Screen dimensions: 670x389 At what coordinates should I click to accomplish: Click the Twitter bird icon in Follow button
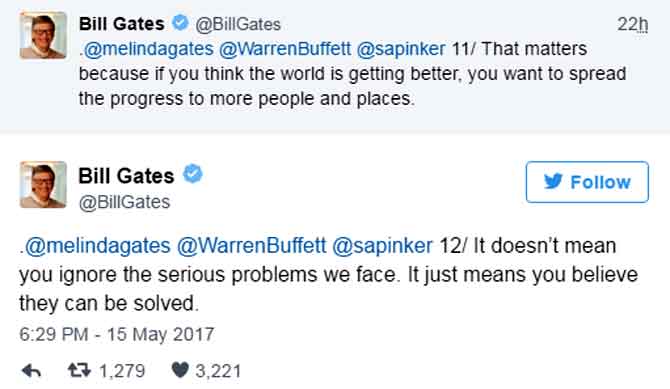coord(553,182)
